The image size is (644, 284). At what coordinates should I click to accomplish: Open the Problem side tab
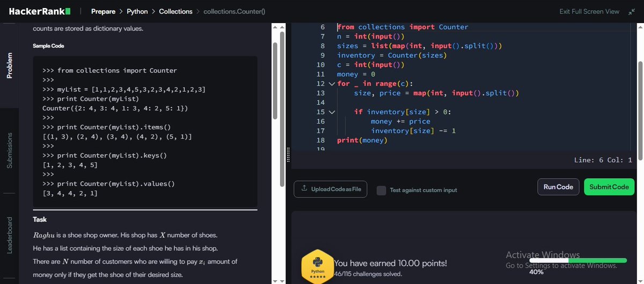[9, 65]
